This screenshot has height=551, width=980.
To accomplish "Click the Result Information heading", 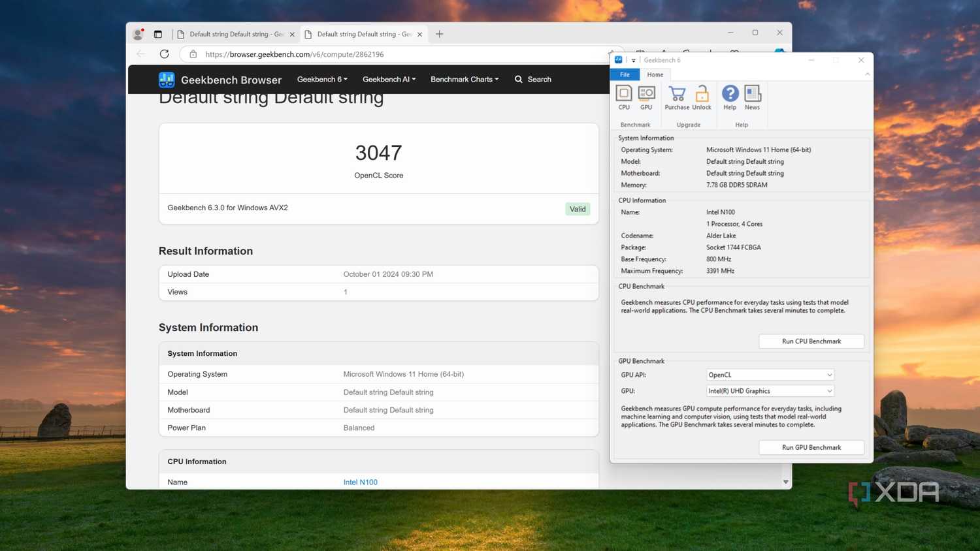I will tap(205, 251).
